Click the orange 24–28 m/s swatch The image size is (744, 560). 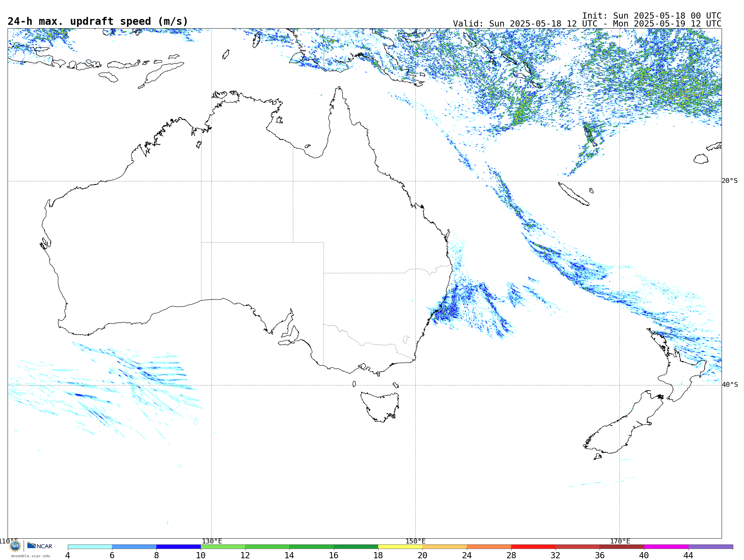[x=489, y=547]
